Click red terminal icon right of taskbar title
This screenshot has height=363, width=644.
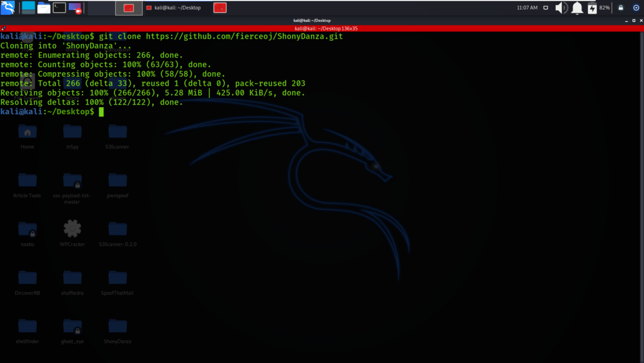pos(220,8)
